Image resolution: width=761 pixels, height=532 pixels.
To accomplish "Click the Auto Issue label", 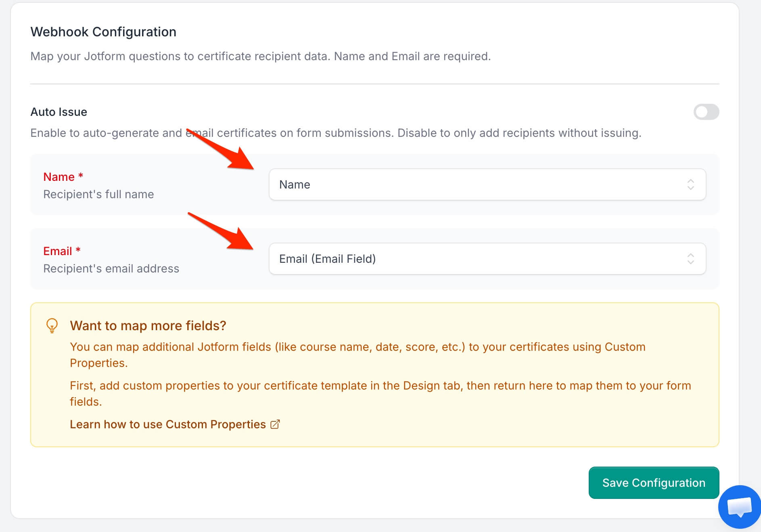I will pos(59,112).
